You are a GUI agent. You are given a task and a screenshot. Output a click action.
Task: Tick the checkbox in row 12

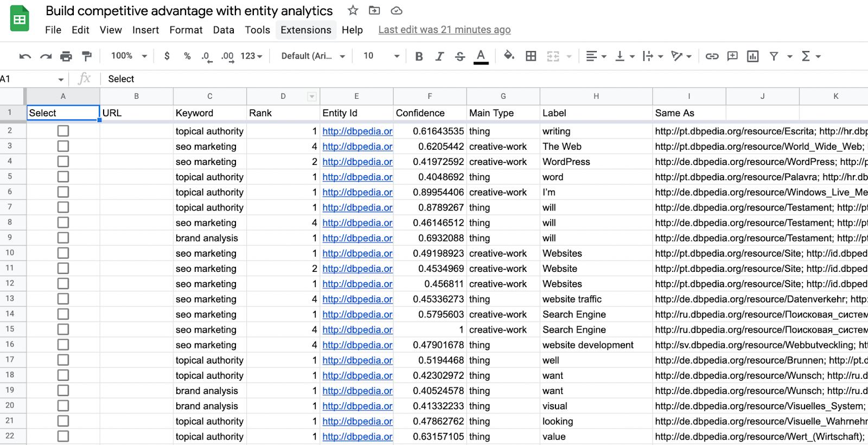(63, 283)
